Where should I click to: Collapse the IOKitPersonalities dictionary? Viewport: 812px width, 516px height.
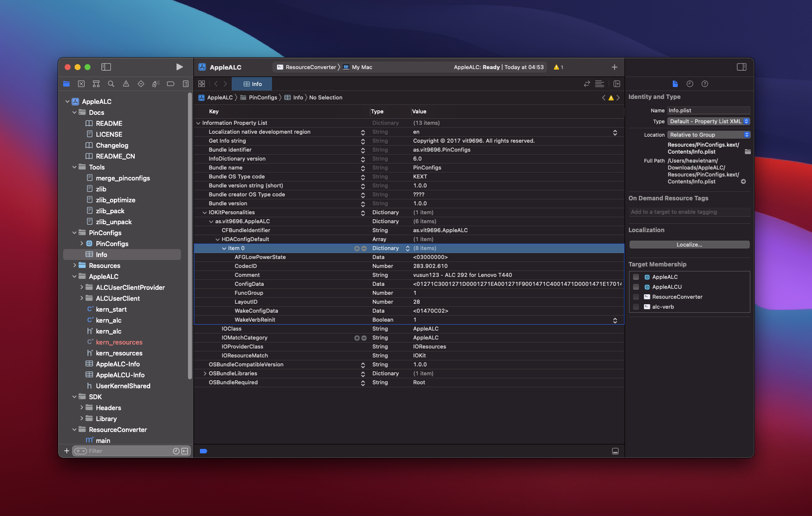click(x=204, y=213)
